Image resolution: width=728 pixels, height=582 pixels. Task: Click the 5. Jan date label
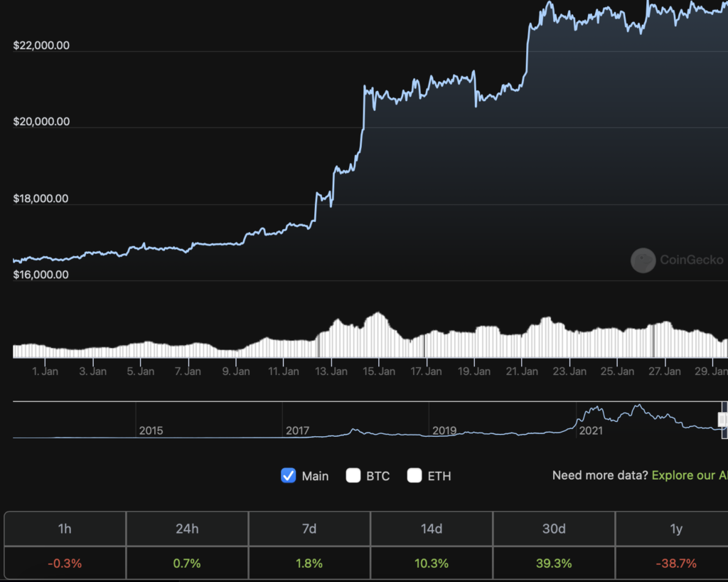pyautogui.click(x=141, y=371)
